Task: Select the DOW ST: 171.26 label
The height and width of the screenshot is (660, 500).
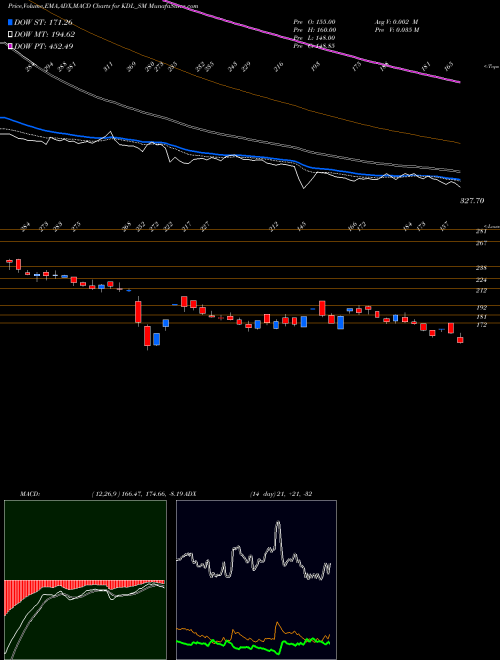Action: point(43,22)
